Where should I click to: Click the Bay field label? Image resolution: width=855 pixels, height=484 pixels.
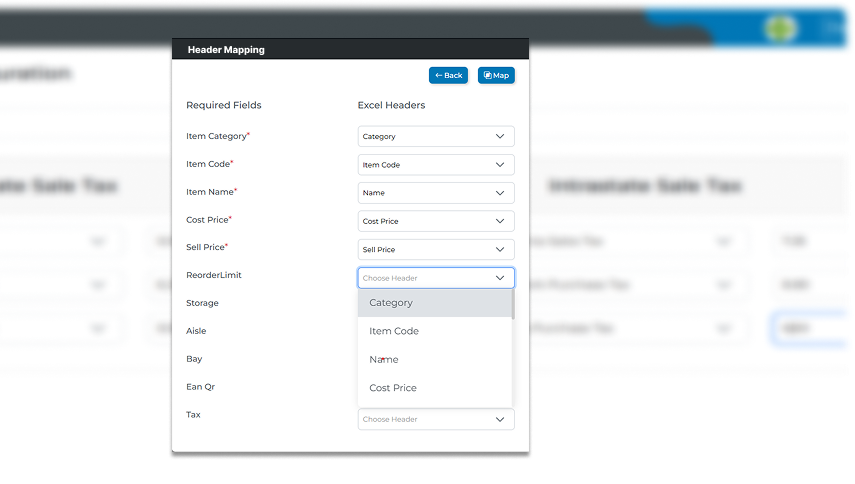tap(194, 359)
